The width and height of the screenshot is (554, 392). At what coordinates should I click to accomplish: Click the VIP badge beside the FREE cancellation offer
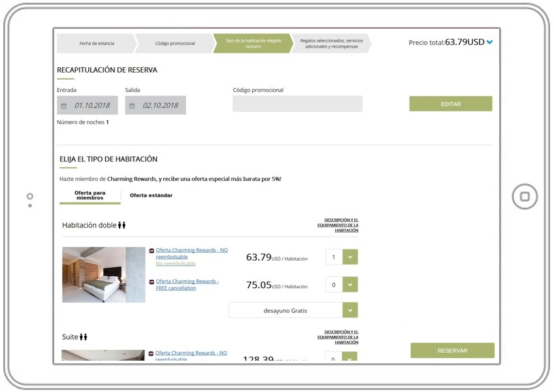[x=152, y=282]
